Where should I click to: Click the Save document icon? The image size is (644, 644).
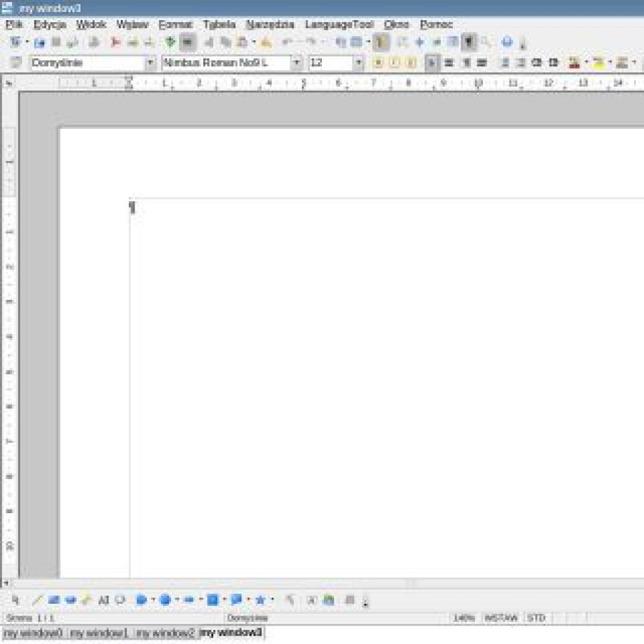pyautogui.click(x=56, y=42)
